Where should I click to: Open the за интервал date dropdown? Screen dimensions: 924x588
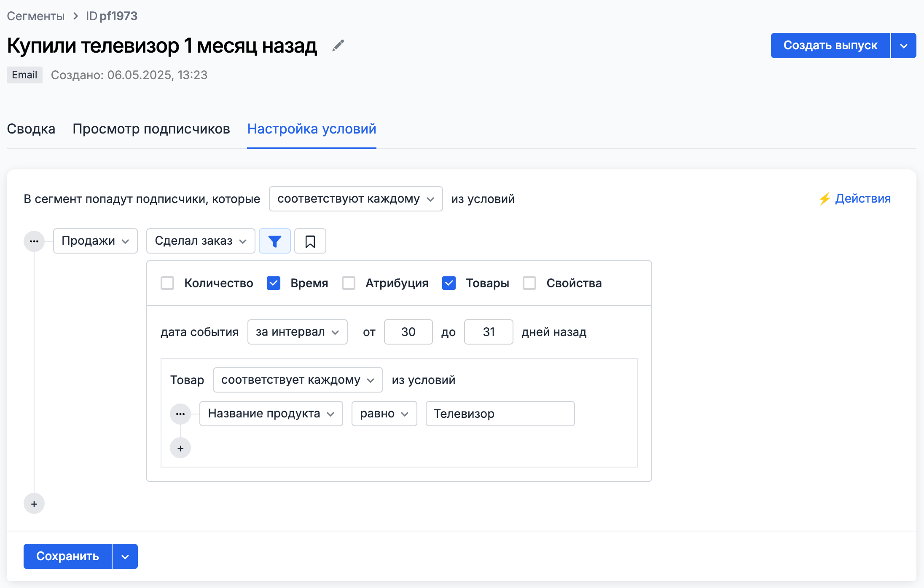point(297,332)
